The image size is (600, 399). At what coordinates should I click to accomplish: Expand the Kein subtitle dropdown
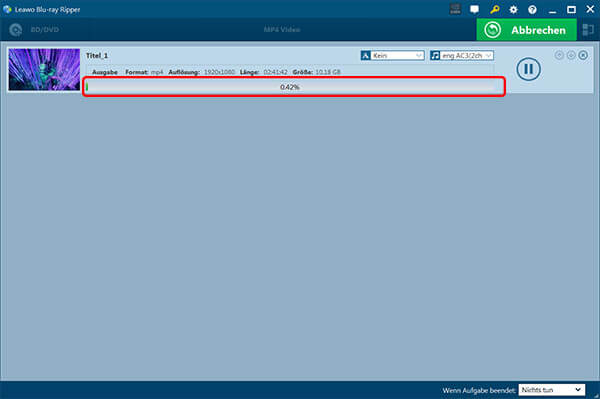click(x=392, y=55)
